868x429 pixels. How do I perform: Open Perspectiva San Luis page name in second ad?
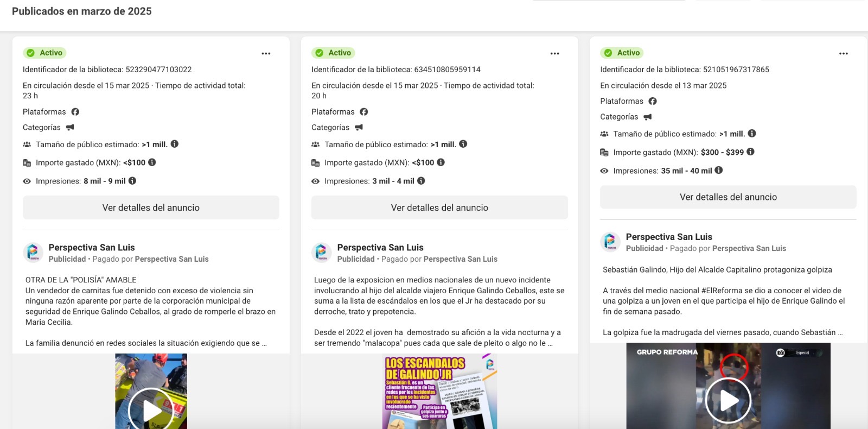click(x=380, y=248)
